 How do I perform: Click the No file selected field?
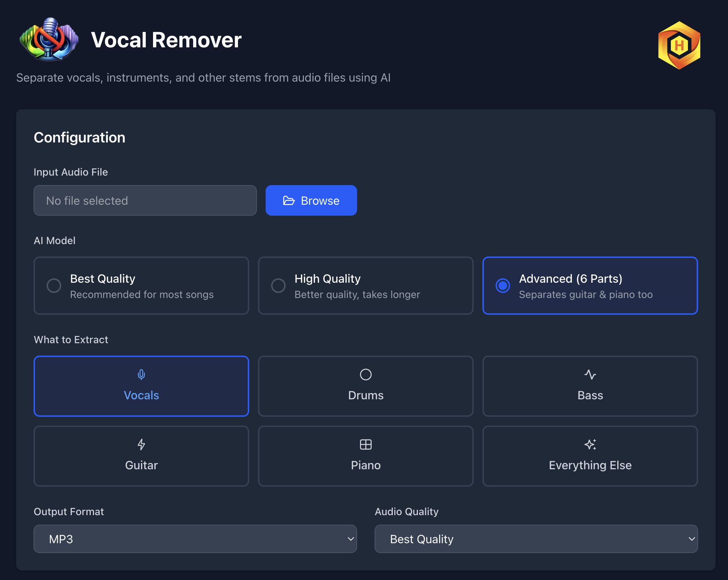[x=145, y=200]
